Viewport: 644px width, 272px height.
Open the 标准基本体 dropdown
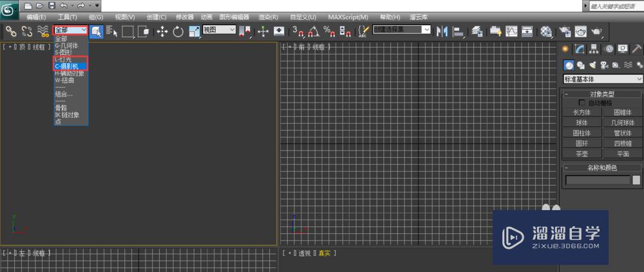tap(603, 79)
